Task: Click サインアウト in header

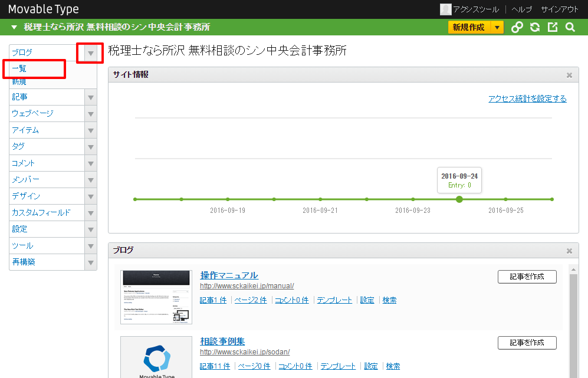Action: point(560,9)
